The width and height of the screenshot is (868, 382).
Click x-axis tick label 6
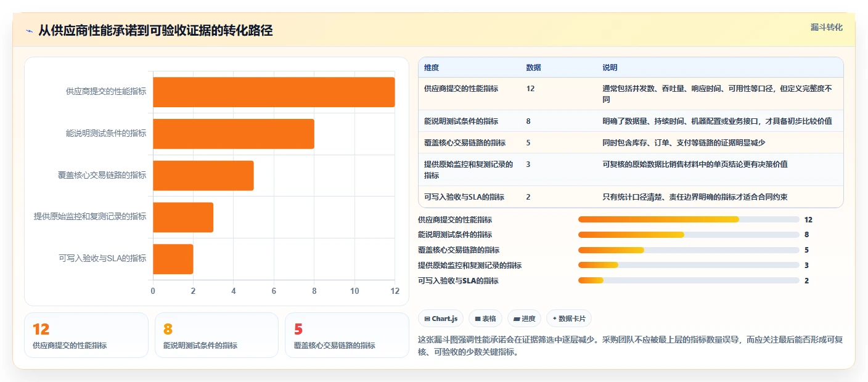click(274, 291)
